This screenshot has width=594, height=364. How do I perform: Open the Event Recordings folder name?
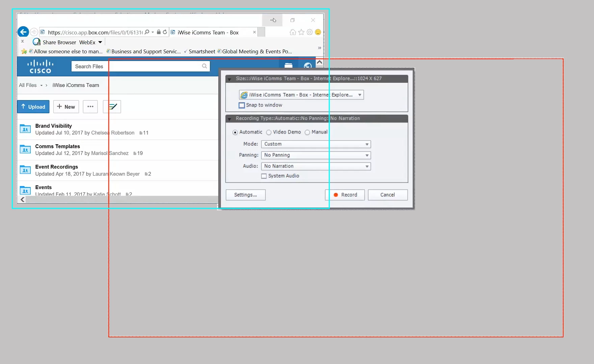(57, 167)
